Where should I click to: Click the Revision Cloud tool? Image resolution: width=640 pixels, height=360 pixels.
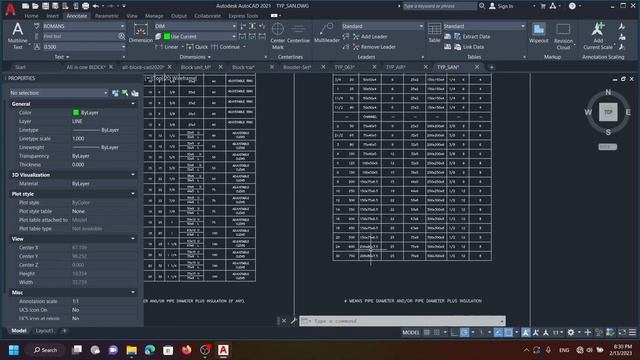click(563, 36)
